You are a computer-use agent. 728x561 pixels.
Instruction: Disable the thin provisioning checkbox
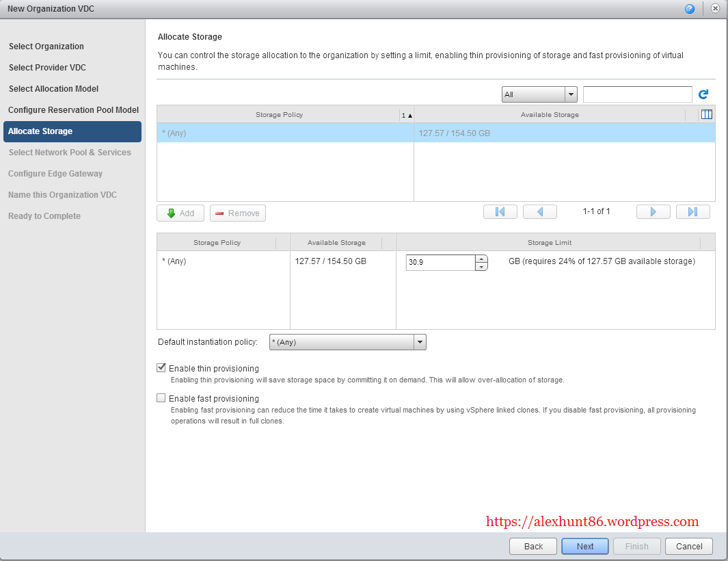point(161,368)
